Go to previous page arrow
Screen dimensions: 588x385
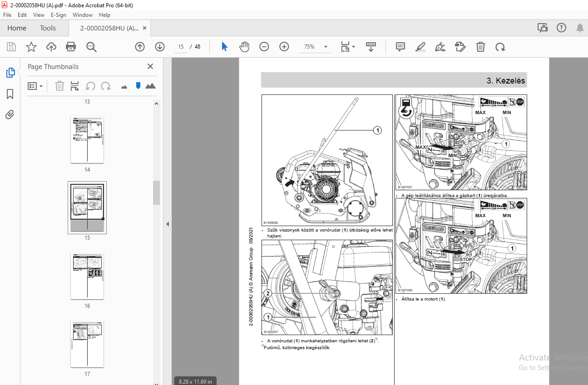(140, 47)
